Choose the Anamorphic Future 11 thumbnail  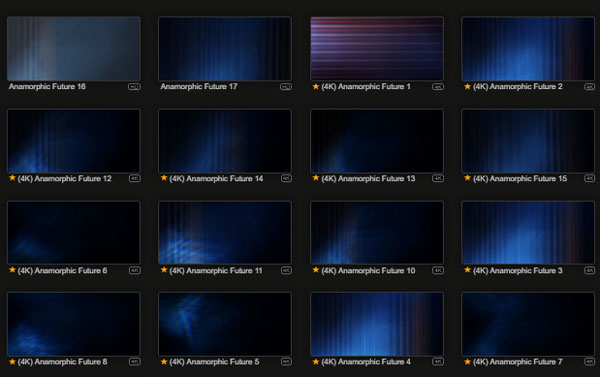click(225, 233)
